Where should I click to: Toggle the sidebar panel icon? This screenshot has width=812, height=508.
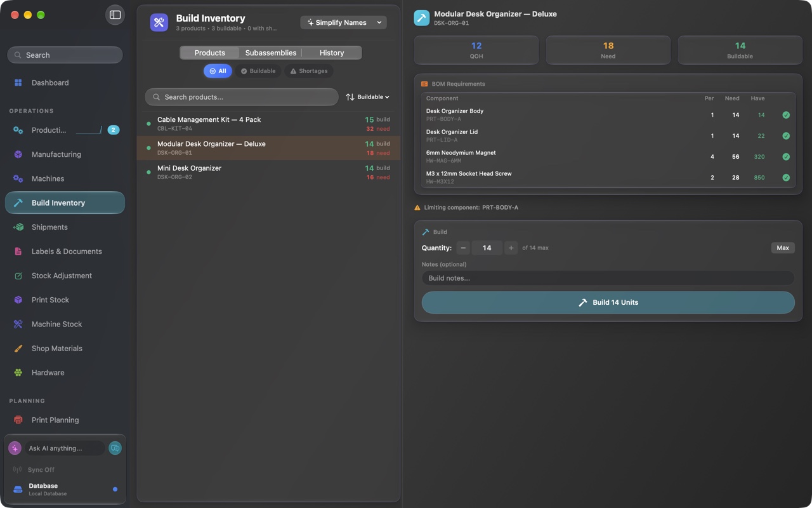tap(115, 15)
